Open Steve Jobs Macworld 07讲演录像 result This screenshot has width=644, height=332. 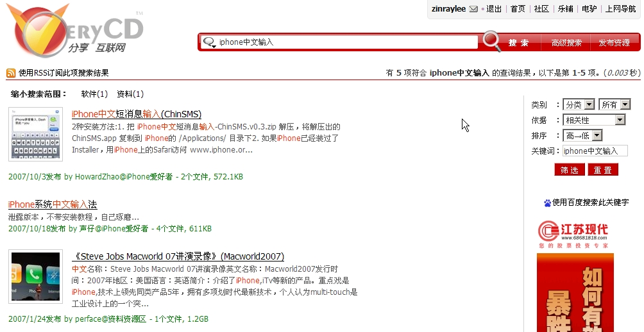178,256
